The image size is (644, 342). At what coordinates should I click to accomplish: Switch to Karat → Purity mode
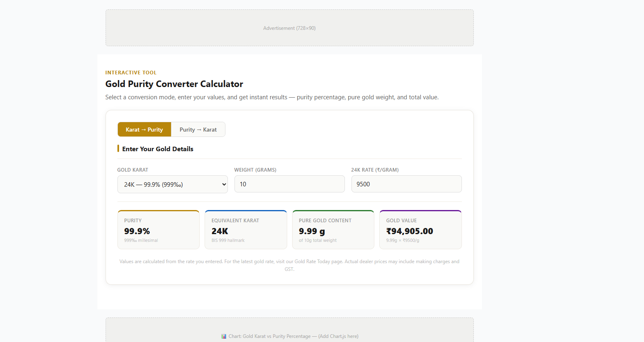[144, 130]
